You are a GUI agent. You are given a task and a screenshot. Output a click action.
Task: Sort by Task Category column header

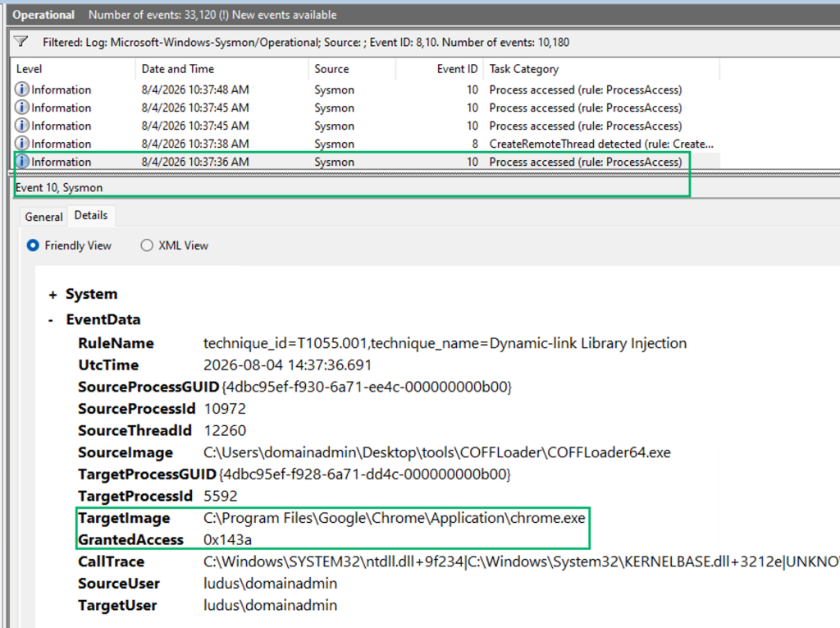(601, 69)
